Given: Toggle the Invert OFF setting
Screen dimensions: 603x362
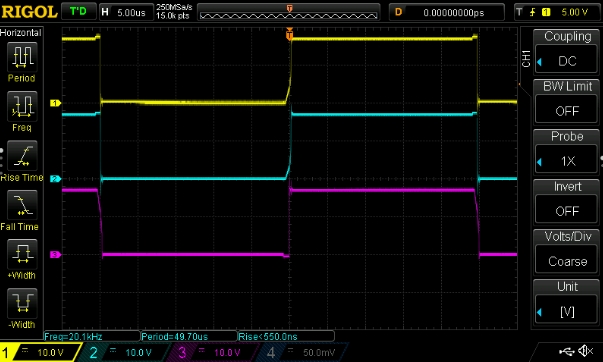Looking at the screenshot, I should 566,211.
